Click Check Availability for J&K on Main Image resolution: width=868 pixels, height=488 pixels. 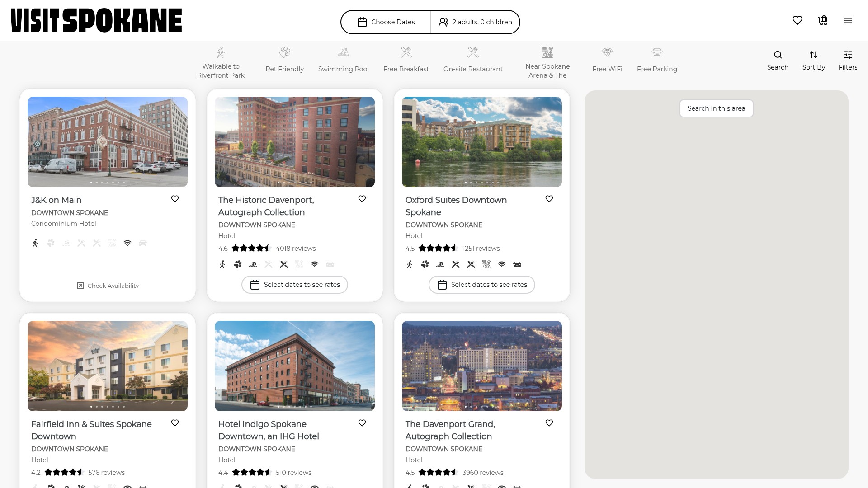(x=108, y=286)
